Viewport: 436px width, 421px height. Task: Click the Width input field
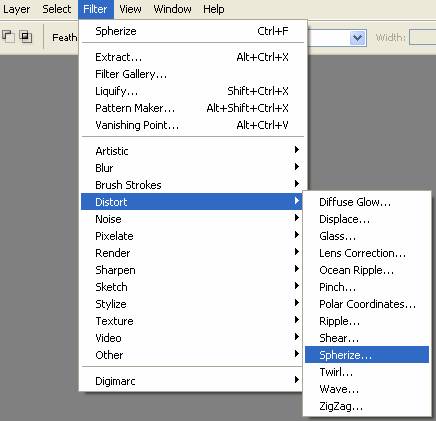coord(422,37)
